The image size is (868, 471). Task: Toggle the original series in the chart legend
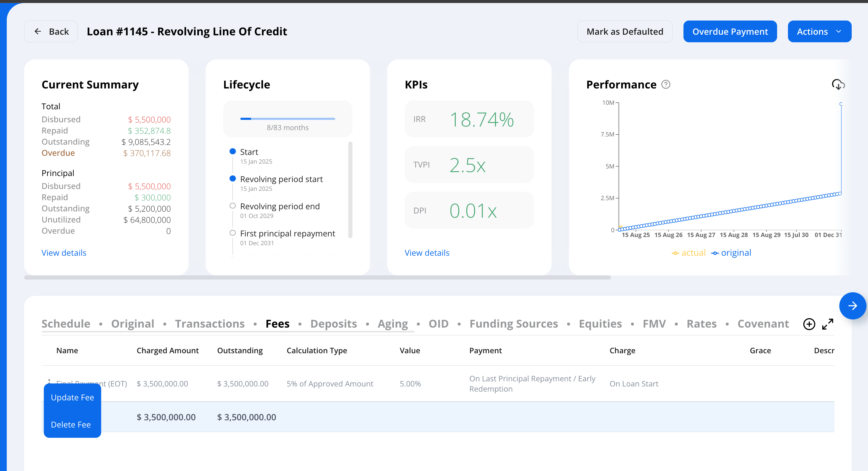point(731,253)
